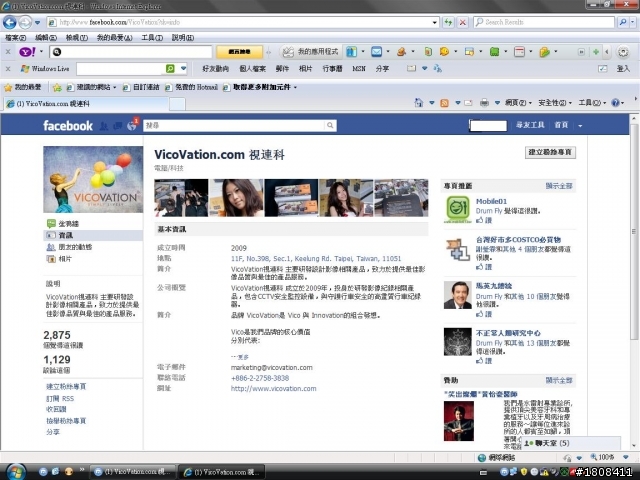
Task: Click the Facebook search magnifier button
Action: click(330, 126)
